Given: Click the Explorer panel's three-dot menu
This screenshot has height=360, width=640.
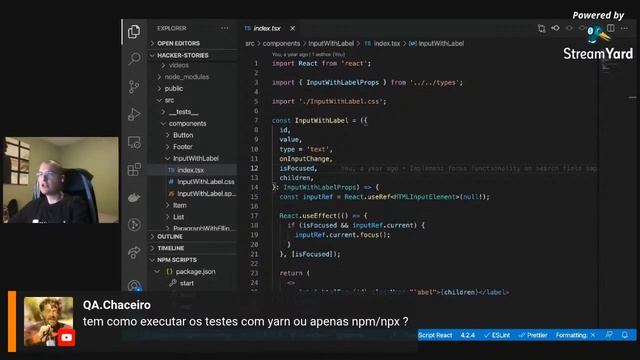Looking at the screenshot, I should click(x=224, y=28).
